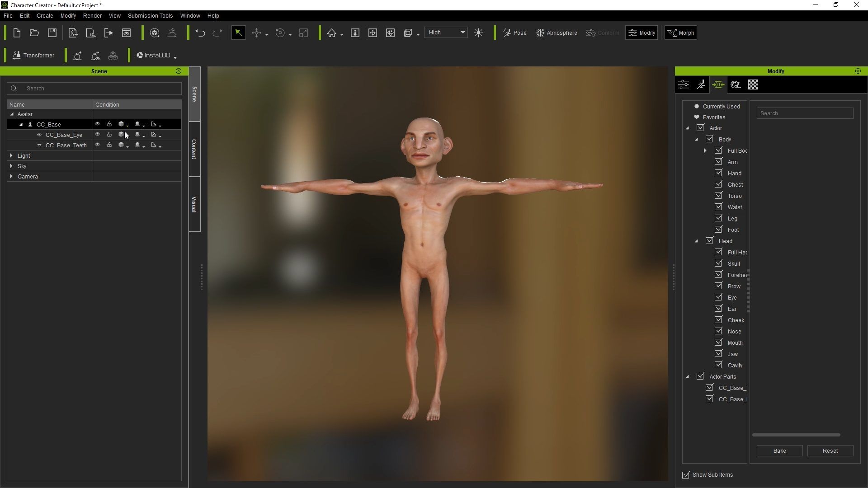This screenshot has height=488, width=868.
Task: Expand the Sky tree node
Action: coord(11,166)
